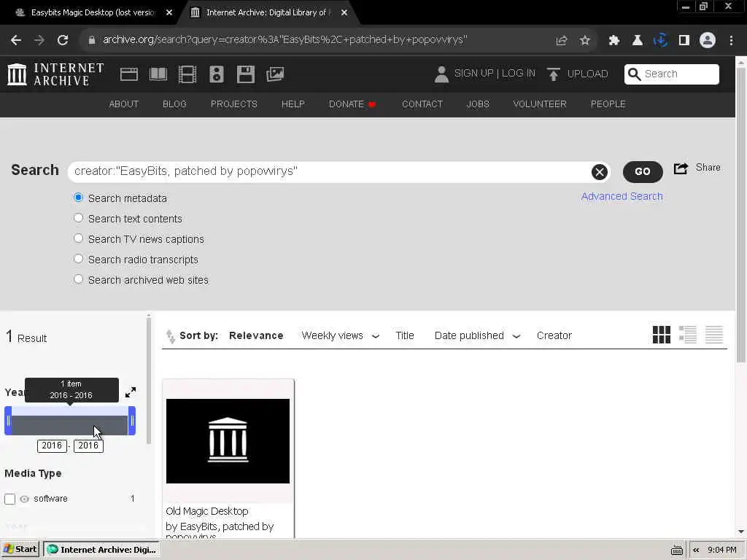Click the Log In link
This screenshot has width=747, height=560.
519,74
